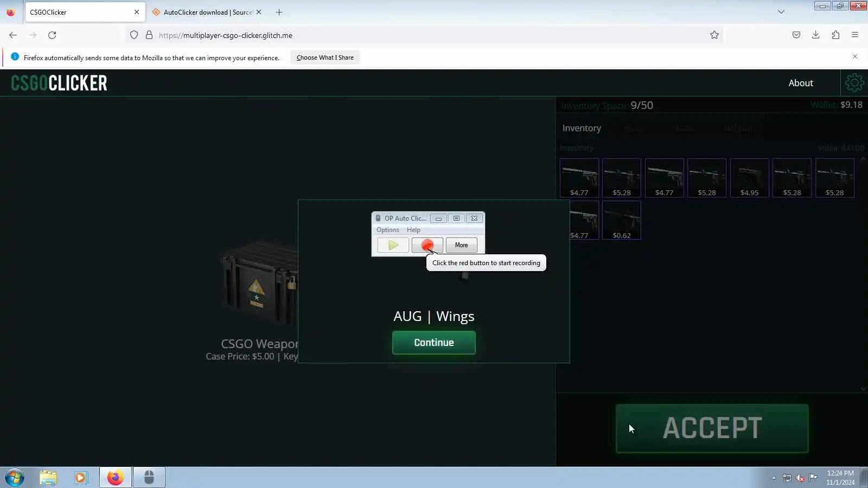Open the Help menu of OP Auto Clicker

pyautogui.click(x=413, y=230)
